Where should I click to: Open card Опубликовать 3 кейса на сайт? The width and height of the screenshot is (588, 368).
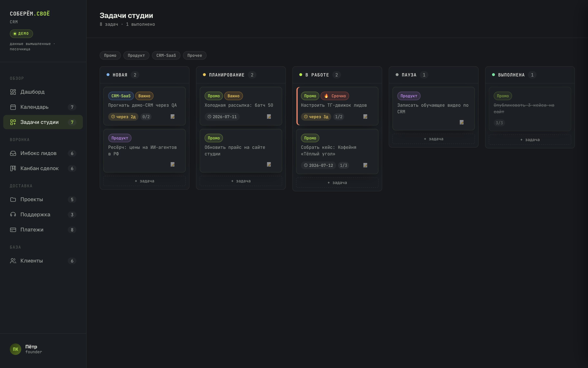[x=530, y=109]
